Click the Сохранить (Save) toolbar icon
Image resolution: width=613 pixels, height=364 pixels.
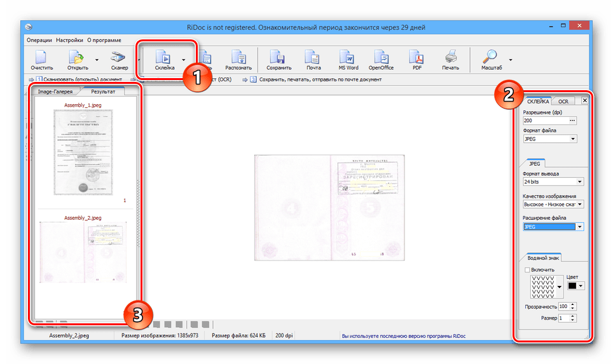279,60
